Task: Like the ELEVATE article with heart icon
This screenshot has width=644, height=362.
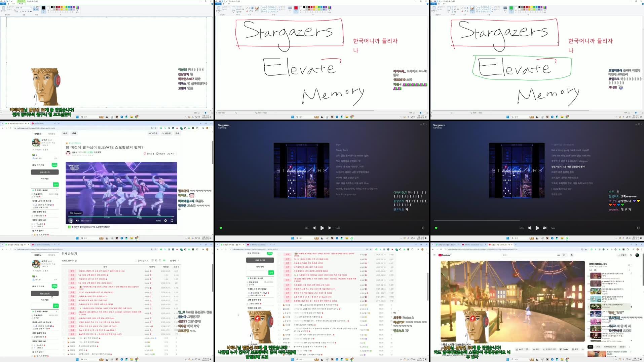Action: click(145, 154)
